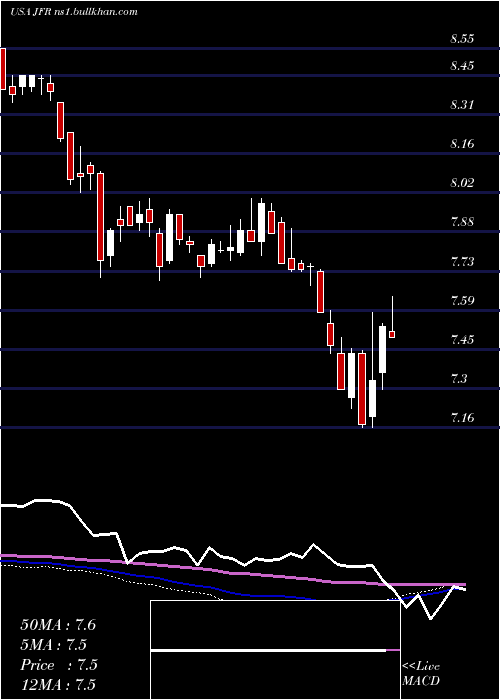Screen dimensions: 500x700
Task: Click the 7.3 price axis label
Action: 459,379
